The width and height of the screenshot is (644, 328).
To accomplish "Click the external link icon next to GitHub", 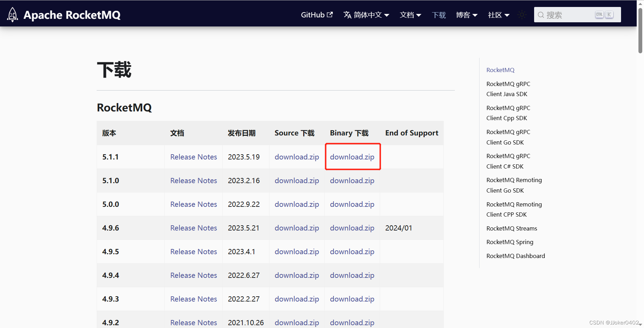I will (x=330, y=14).
